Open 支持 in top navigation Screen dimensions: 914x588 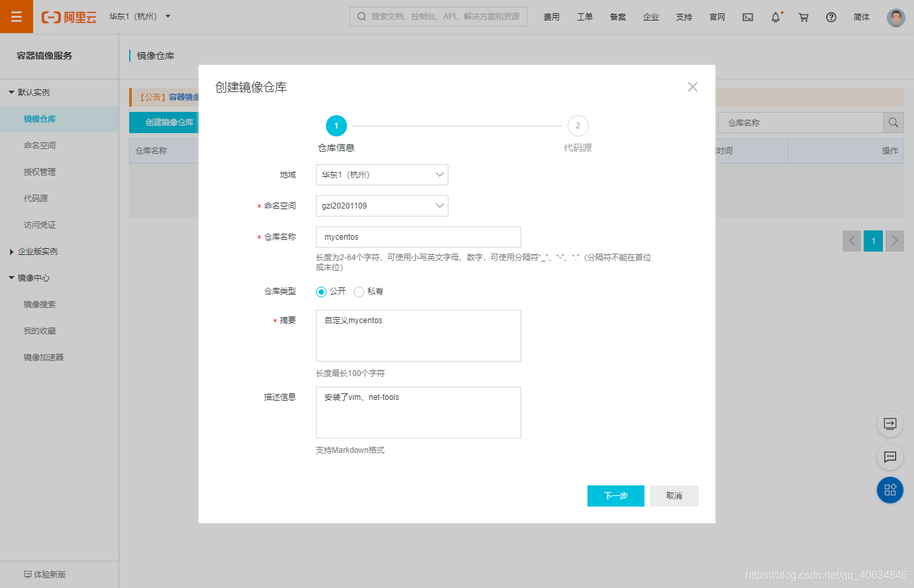[x=684, y=17]
